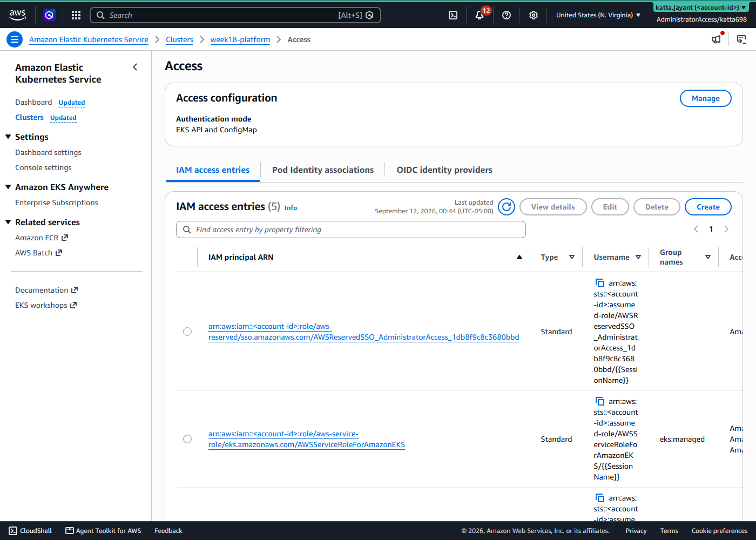Screen dimensions: 756x540
Task: Click the Create access entry button
Action: coord(708,207)
